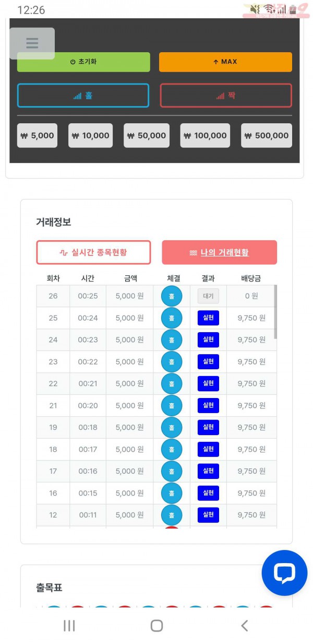Select the ₩100,000 amount chip
The image size is (313, 644).
click(x=204, y=135)
